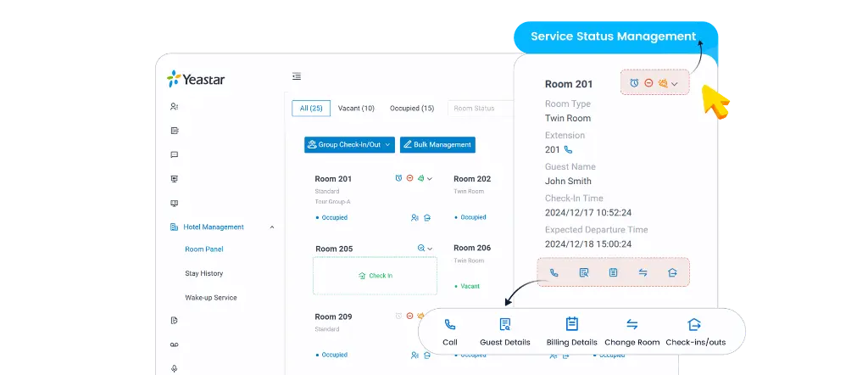Open Stay History in the sidebar
868x375 pixels.
point(204,274)
